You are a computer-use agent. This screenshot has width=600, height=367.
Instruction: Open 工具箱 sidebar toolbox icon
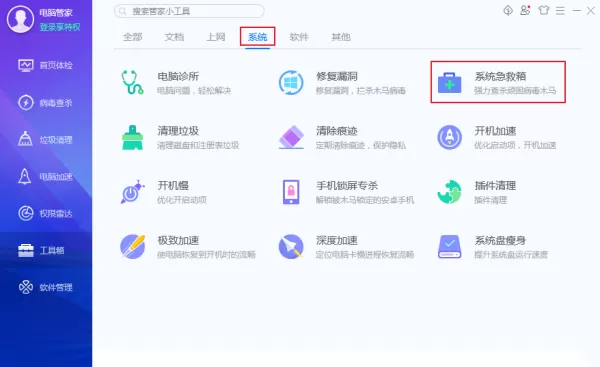coord(26,250)
